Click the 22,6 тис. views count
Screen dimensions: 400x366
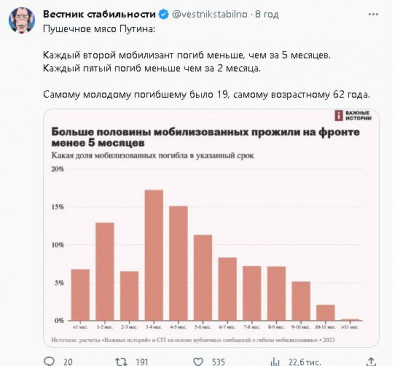(305, 362)
